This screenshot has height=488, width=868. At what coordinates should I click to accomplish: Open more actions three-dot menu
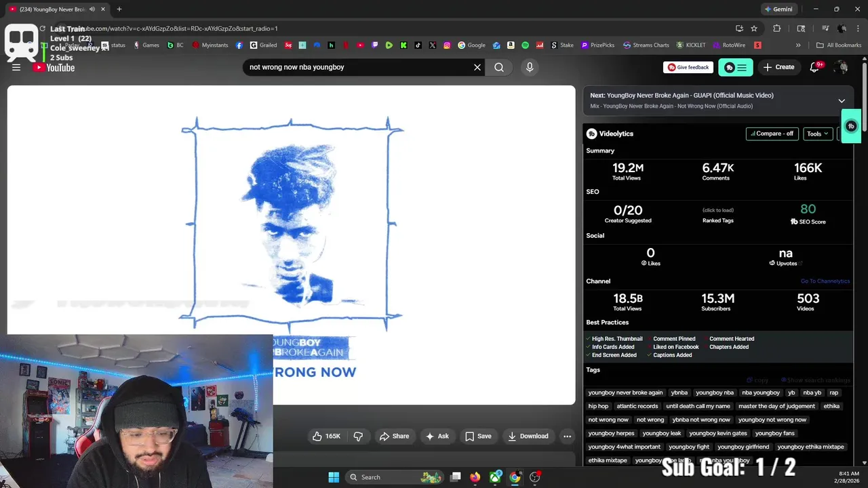(567, 436)
